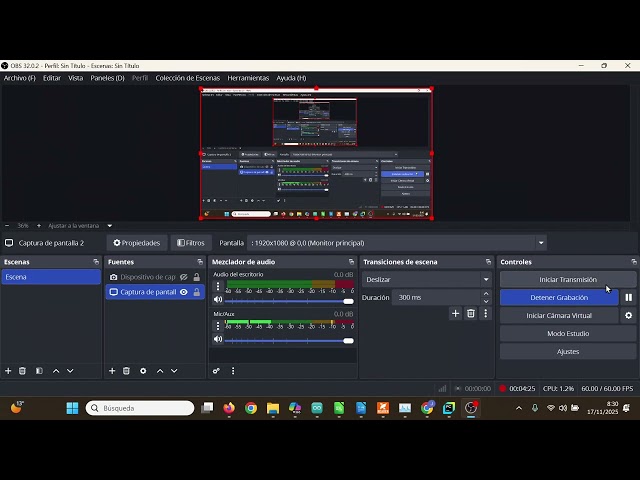This screenshot has height=480, width=640.
Task: Open preview scaling dropdown arrow
Action: click(x=110, y=225)
